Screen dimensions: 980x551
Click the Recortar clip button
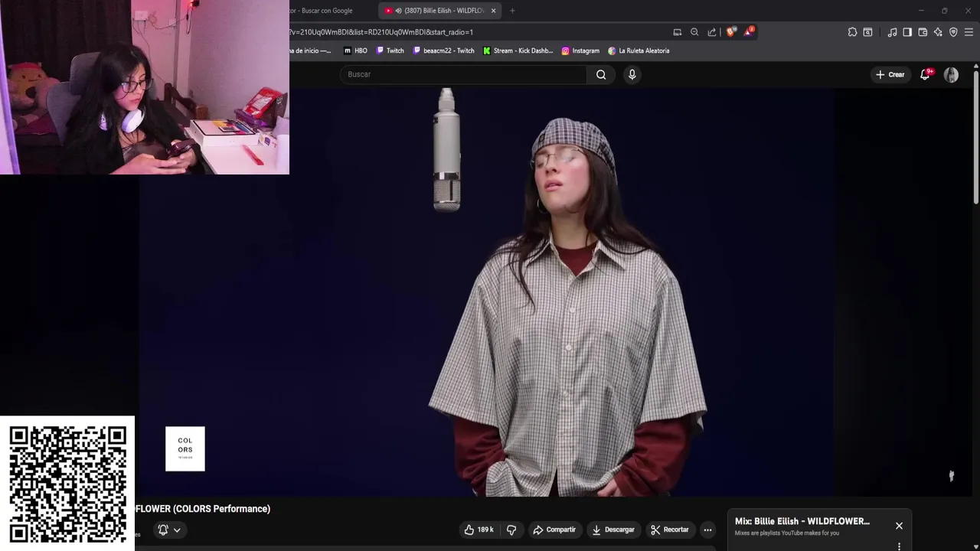click(669, 530)
